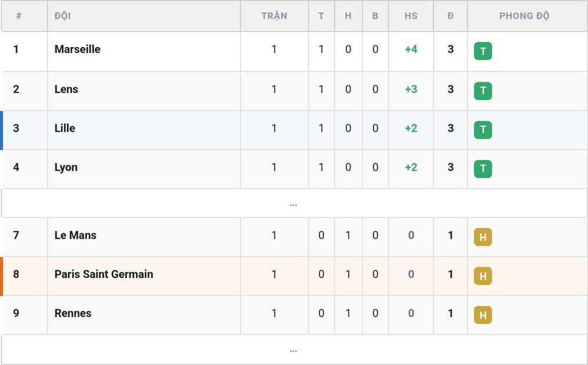Click the ĐỘI column header
The width and height of the screenshot is (588, 365).
coord(63,16)
